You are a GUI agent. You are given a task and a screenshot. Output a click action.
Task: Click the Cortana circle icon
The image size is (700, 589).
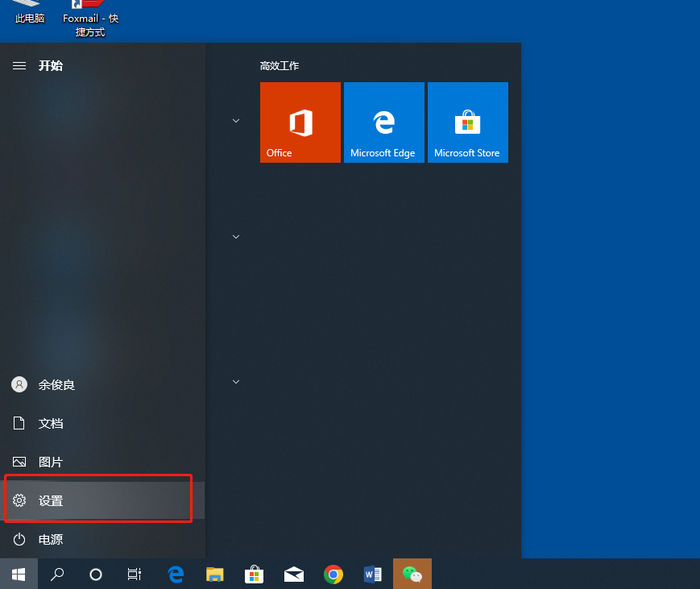click(96, 574)
